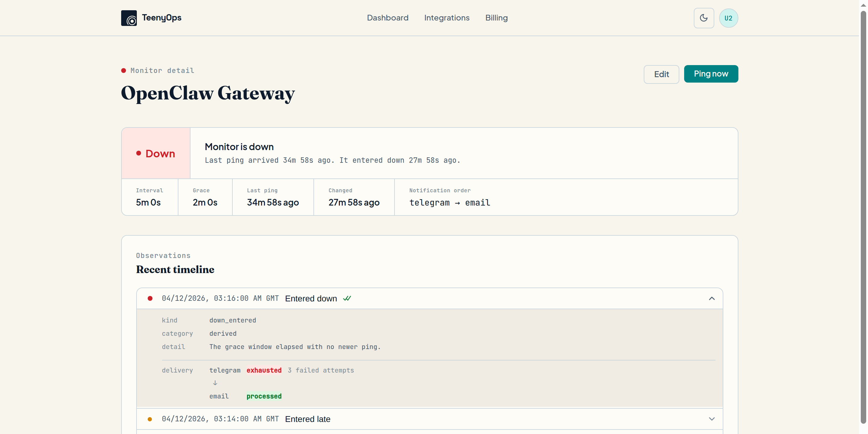This screenshot has width=868, height=434.
Task: Click the escalation arrow between telegram and email
Action: point(215,382)
